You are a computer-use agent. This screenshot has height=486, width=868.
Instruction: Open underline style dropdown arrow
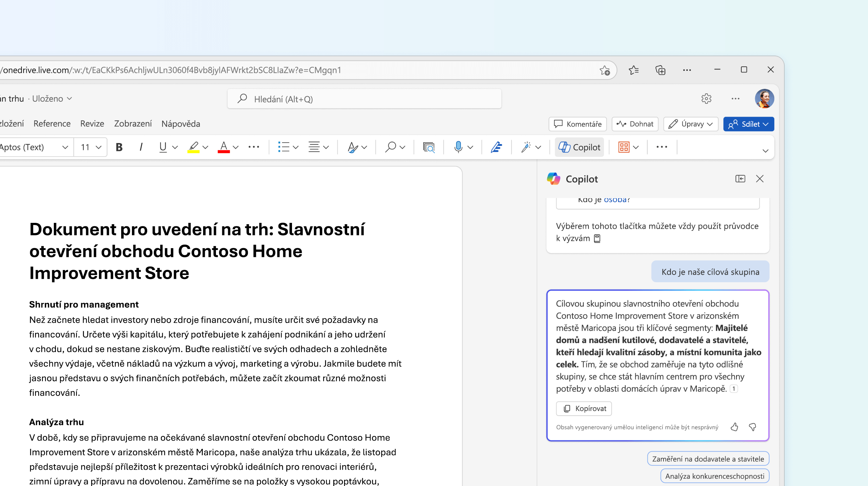[175, 147]
